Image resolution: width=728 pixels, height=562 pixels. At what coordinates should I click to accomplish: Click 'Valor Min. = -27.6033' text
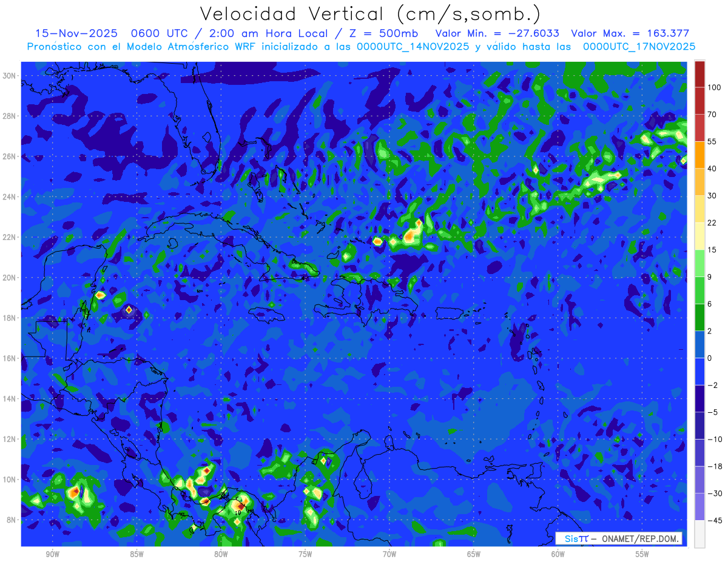tap(497, 33)
